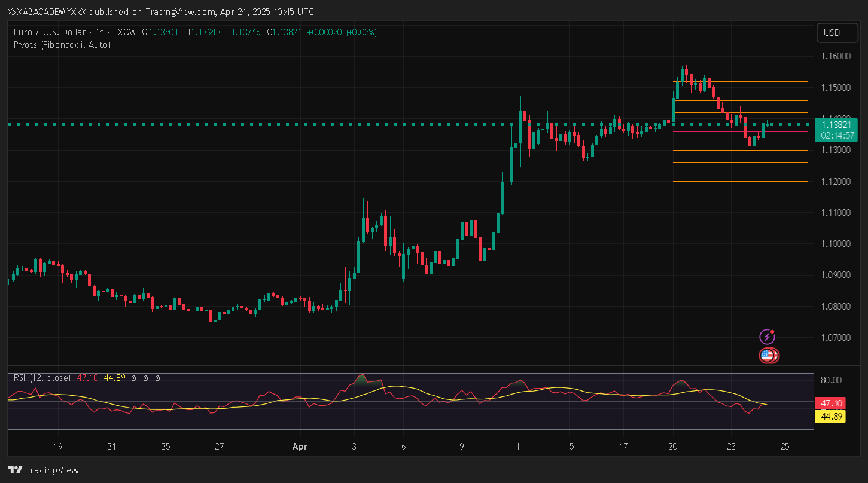Click the 25 date label at right end

(785, 447)
